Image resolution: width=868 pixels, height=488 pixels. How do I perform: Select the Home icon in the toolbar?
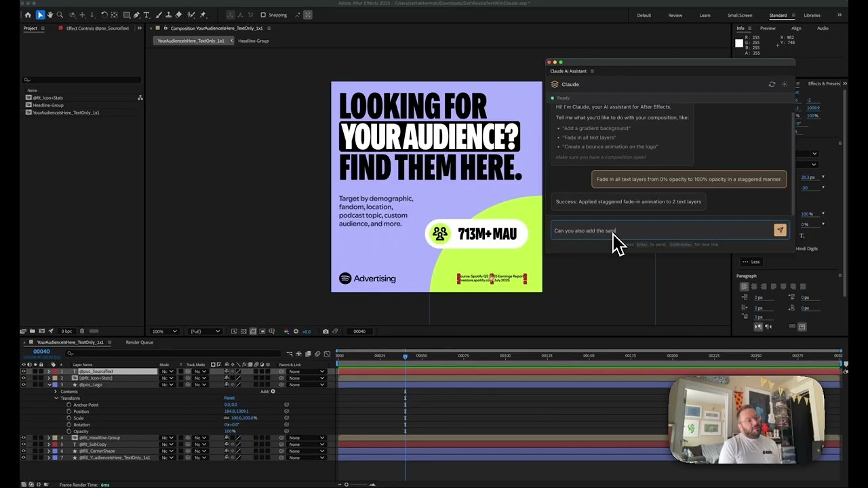coord(28,15)
